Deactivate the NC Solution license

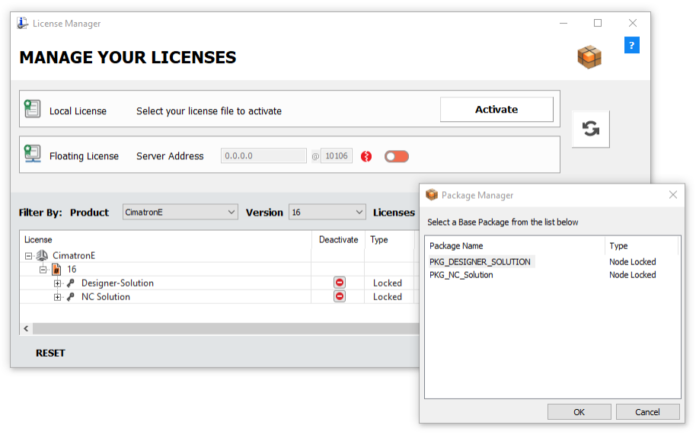coord(339,298)
